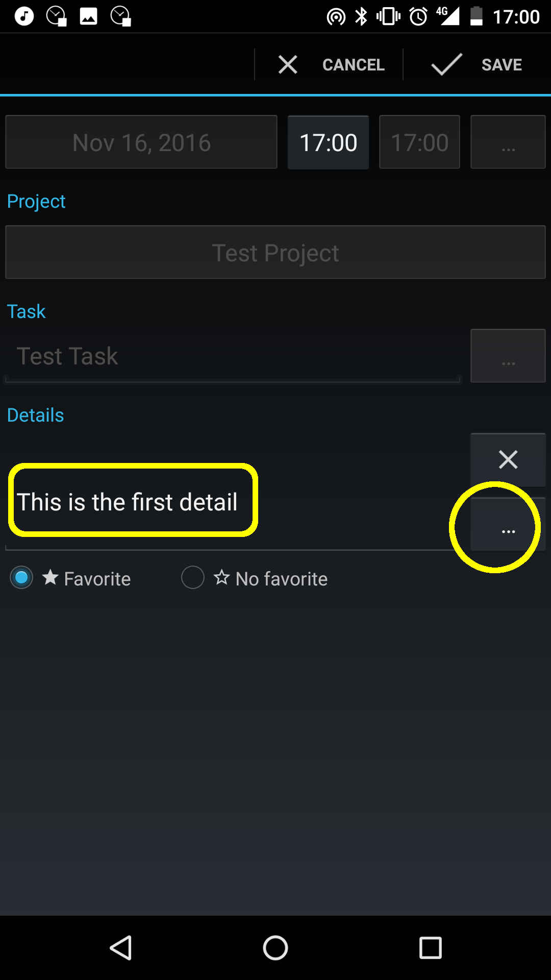Tap the Save checkmark icon

[x=446, y=65]
